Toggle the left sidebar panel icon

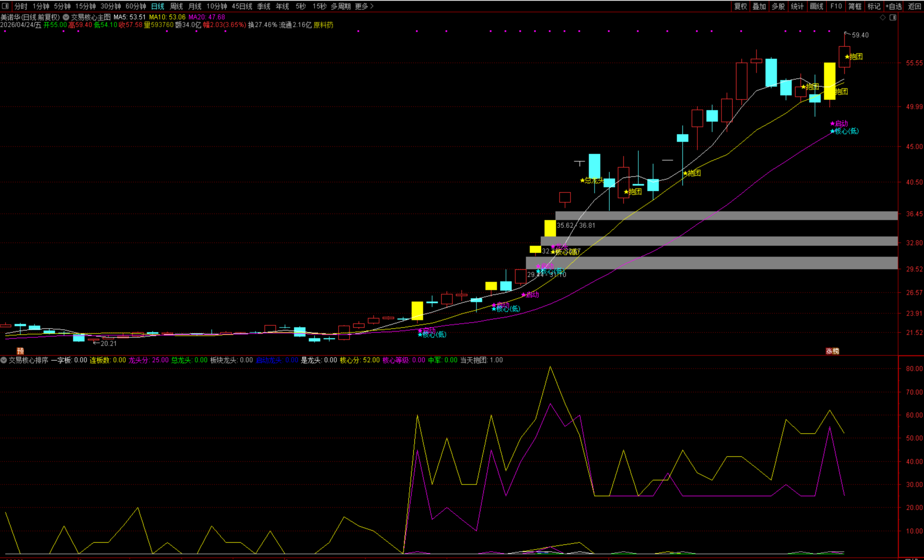[5, 6]
